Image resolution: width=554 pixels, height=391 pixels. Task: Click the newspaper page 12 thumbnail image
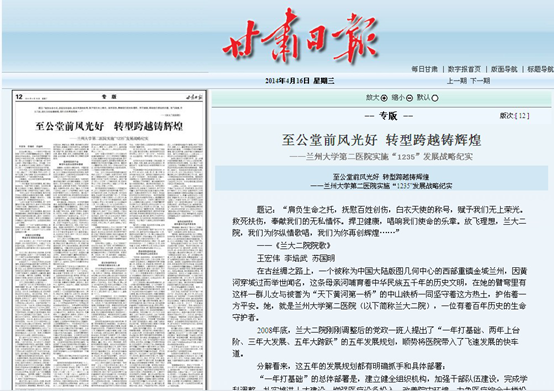pyautogui.click(x=109, y=239)
